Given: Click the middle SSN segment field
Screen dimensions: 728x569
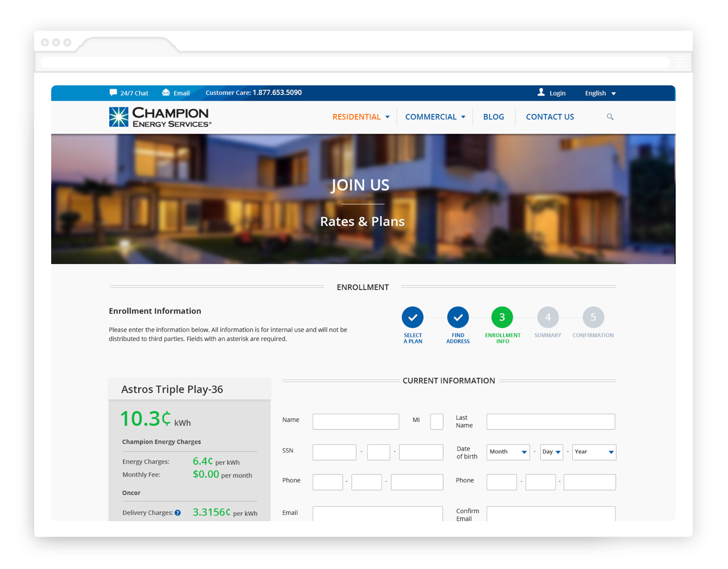Looking at the screenshot, I should tap(379, 452).
